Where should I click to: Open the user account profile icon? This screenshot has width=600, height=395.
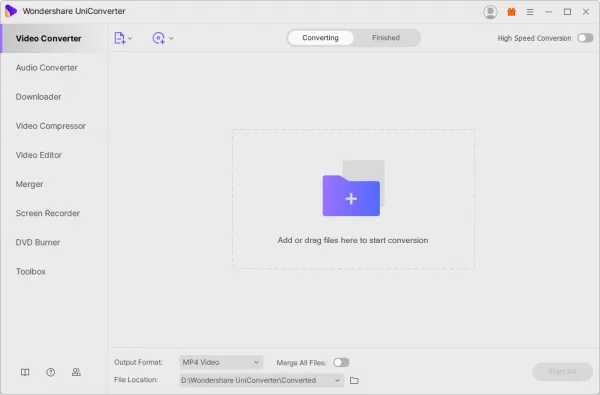490,12
